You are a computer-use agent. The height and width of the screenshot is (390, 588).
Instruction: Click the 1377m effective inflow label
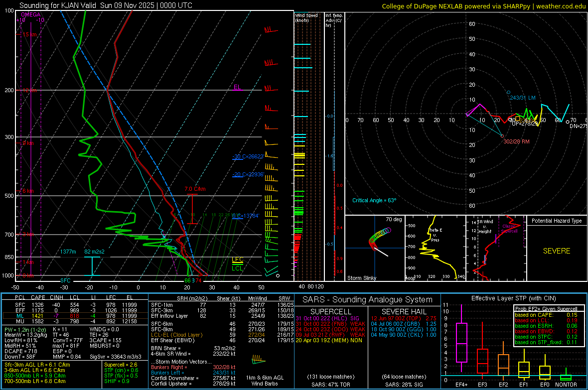[x=68, y=252]
